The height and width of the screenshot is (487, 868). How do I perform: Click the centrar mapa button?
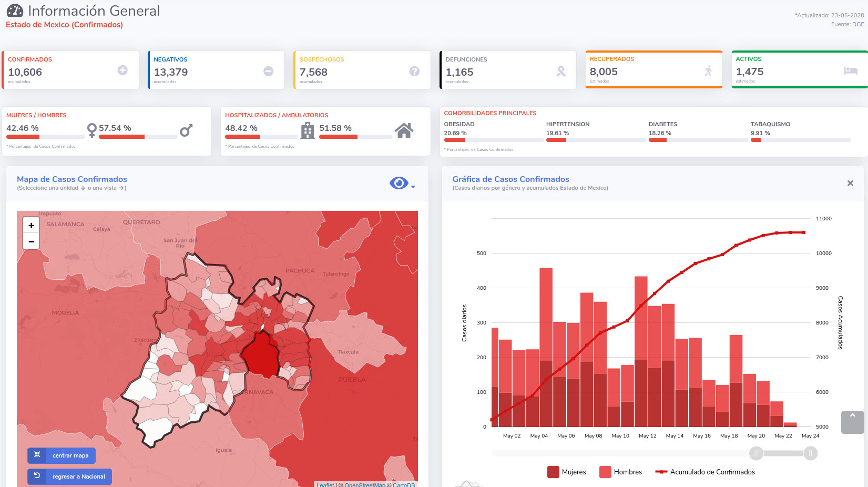pos(62,455)
